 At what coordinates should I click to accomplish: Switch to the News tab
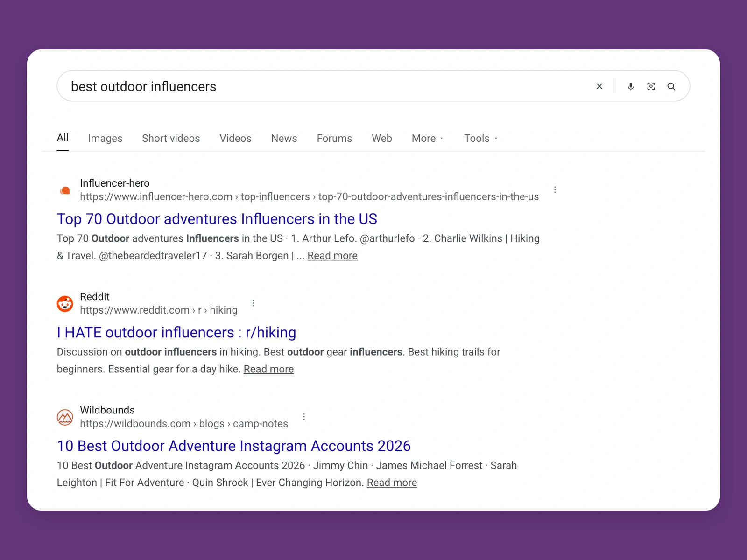[284, 139]
